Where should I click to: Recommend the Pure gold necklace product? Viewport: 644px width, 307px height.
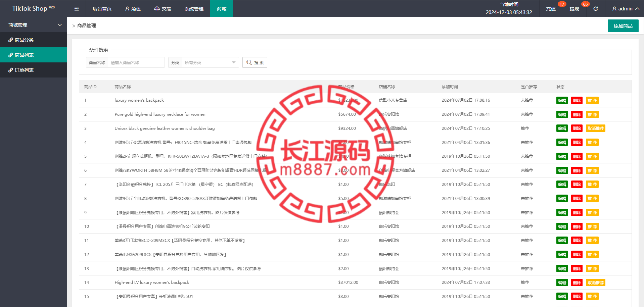592,114
